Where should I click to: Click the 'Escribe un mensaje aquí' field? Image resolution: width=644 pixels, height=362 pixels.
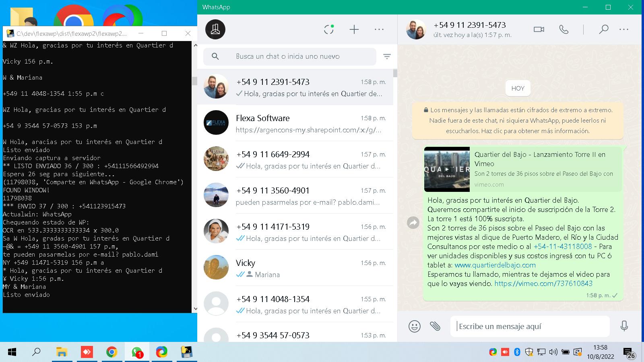pos(530,326)
